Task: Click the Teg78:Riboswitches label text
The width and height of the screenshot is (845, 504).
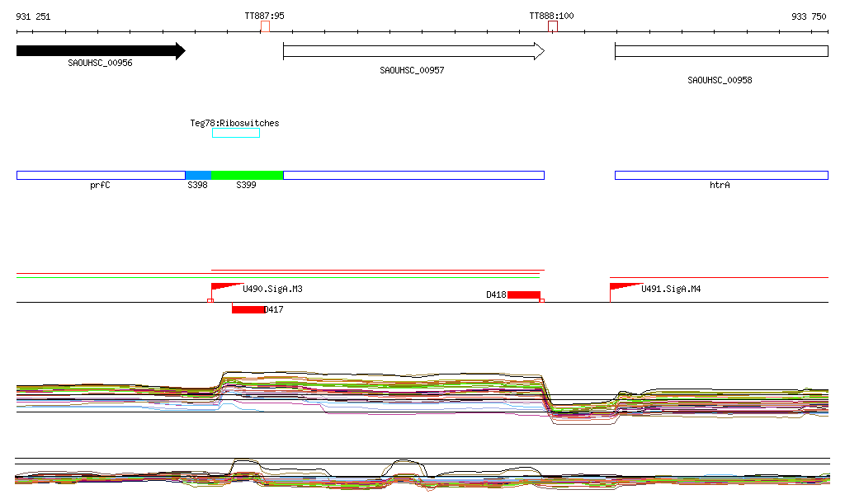Action: [234, 123]
